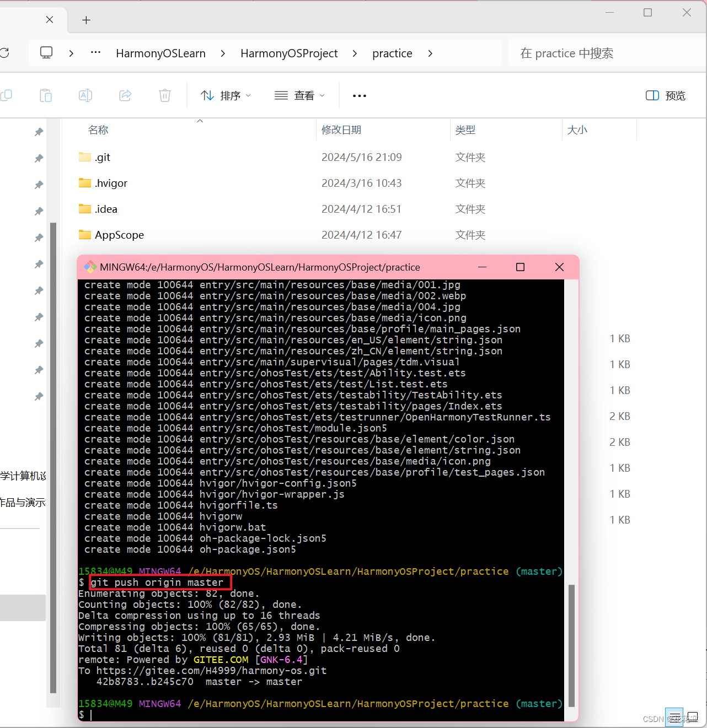The image size is (707, 728).
Task: Open the Sort (排序) dropdown
Action: [226, 95]
